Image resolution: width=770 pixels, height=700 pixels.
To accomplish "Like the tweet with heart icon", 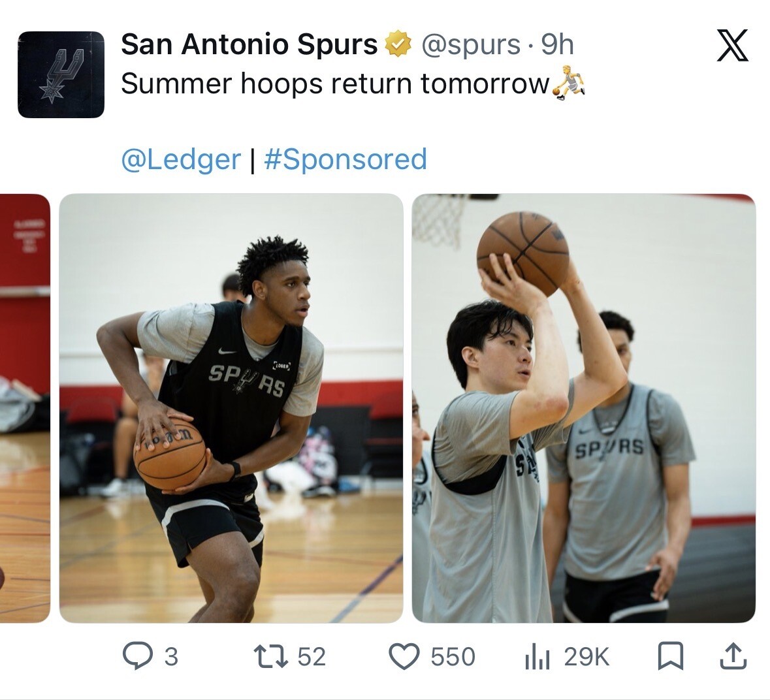I will tap(404, 656).
